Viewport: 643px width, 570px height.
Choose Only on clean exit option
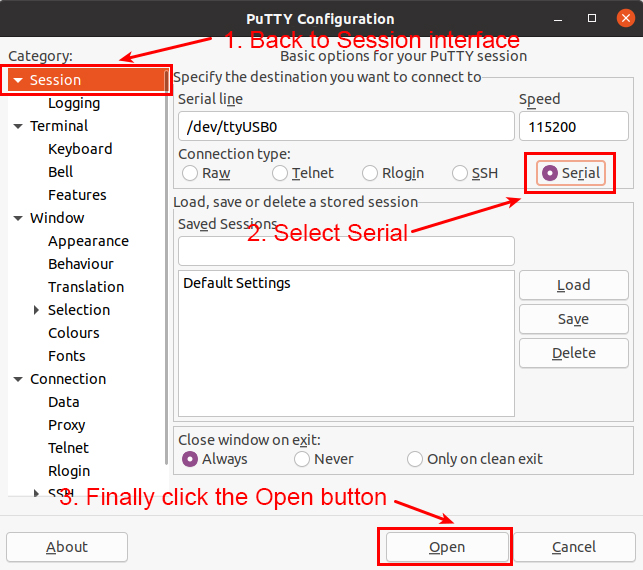pos(474,459)
